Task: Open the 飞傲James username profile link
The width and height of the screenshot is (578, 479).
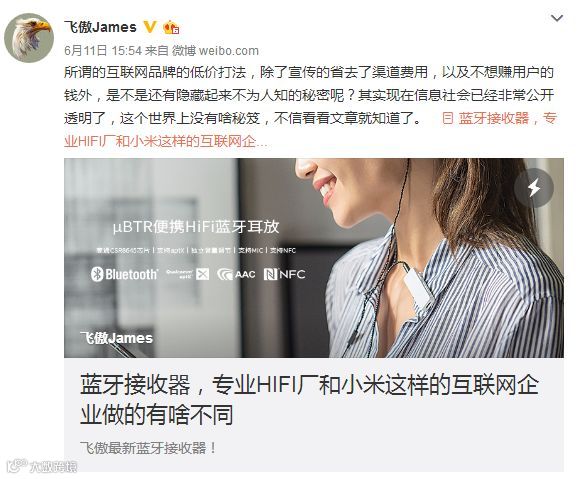Action: click(100, 27)
